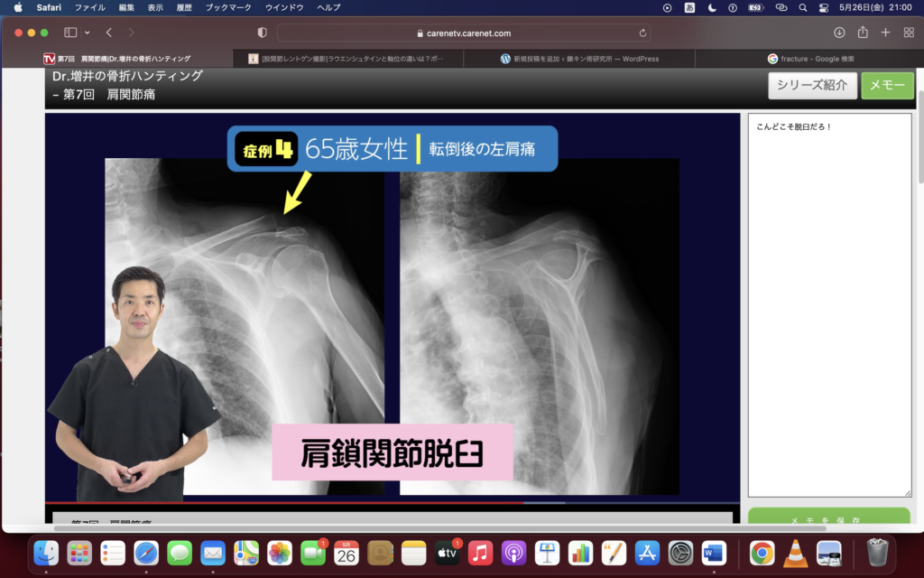Click the video's red progress bar
Viewport: 924px width, 578px height.
click(x=271, y=502)
